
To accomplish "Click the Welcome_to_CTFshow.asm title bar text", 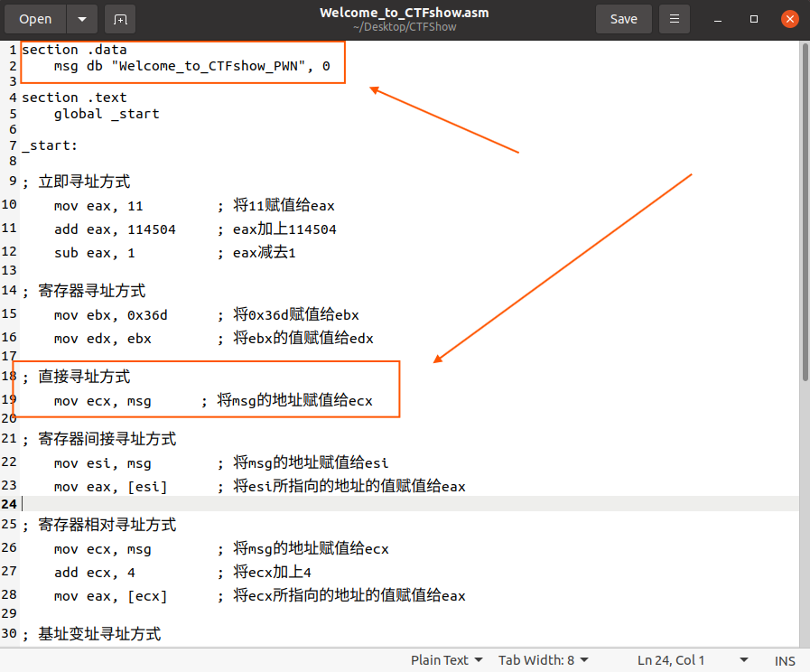I will tap(404, 12).
